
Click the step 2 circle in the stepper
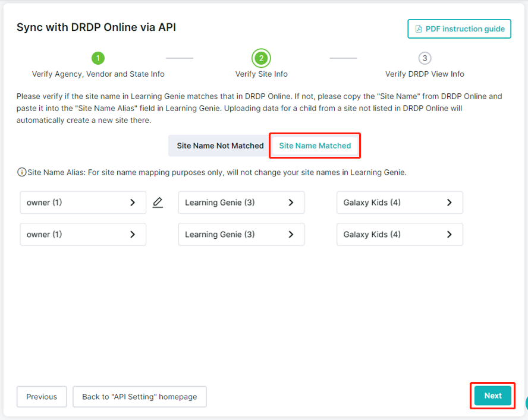click(261, 58)
